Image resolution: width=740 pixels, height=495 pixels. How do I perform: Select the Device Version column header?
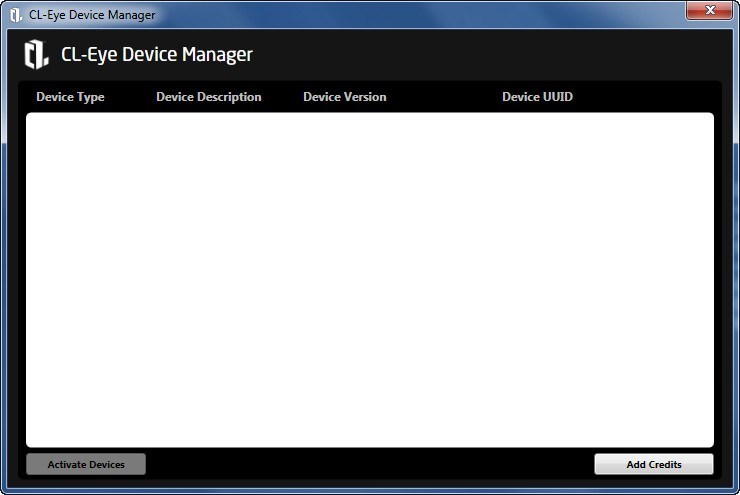(344, 97)
